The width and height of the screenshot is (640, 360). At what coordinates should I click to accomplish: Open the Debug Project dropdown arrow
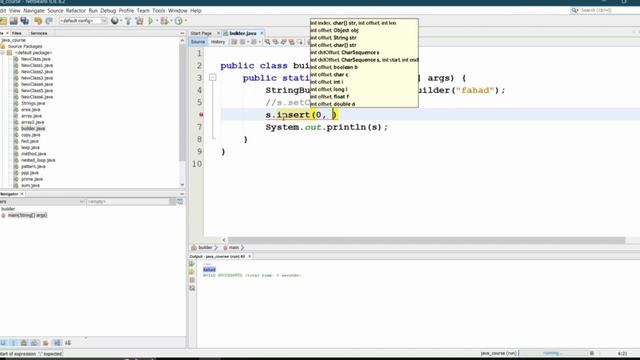(x=171, y=21)
